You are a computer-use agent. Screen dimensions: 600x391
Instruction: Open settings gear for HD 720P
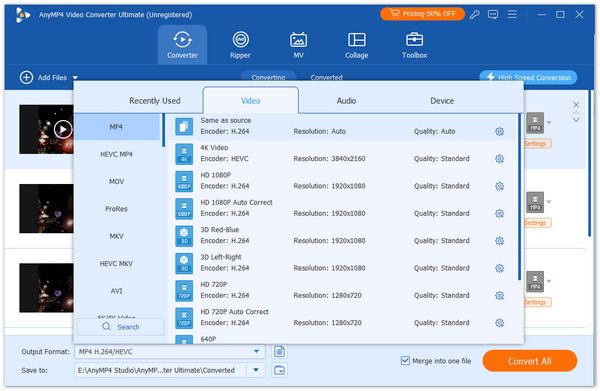click(499, 296)
